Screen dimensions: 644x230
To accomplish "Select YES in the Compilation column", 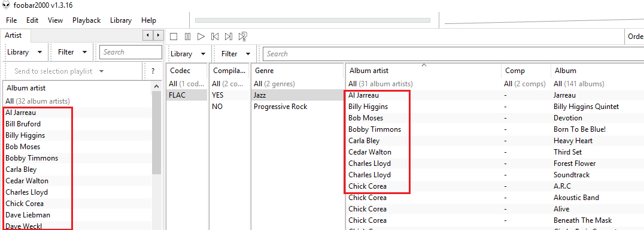I will click(229, 95).
